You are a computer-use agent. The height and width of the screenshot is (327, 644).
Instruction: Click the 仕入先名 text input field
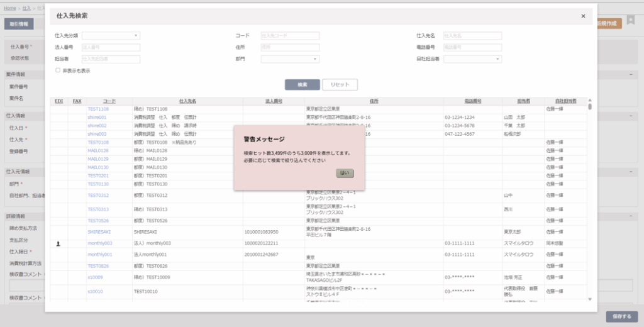coord(472,36)
